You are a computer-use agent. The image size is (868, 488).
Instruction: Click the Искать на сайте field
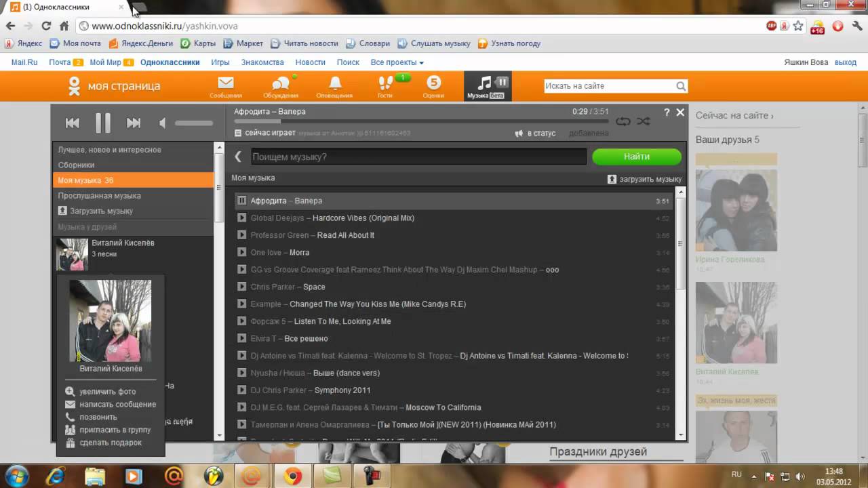609,86
